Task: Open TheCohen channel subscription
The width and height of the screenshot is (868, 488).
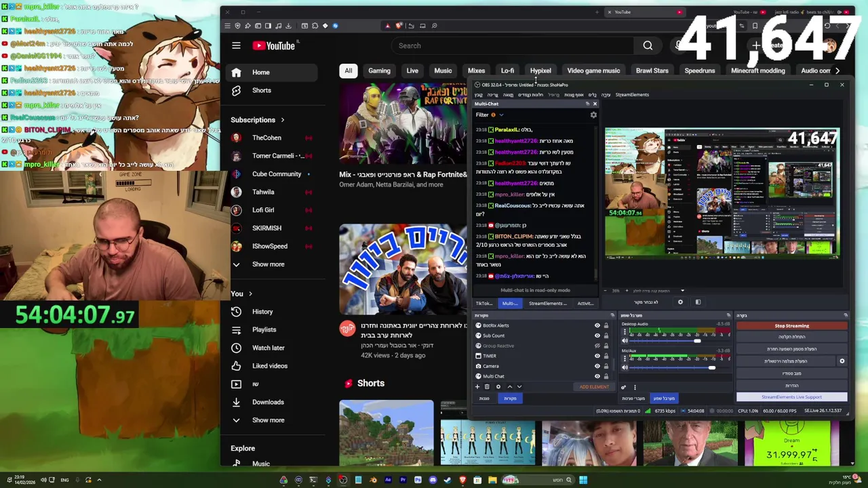Action: click(x=267, y=138)
